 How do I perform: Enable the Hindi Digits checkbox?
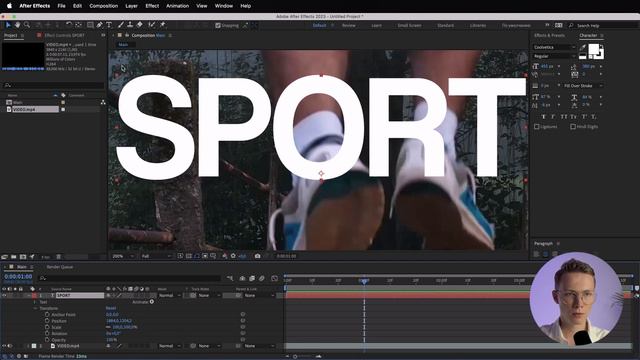click(573, 127)
